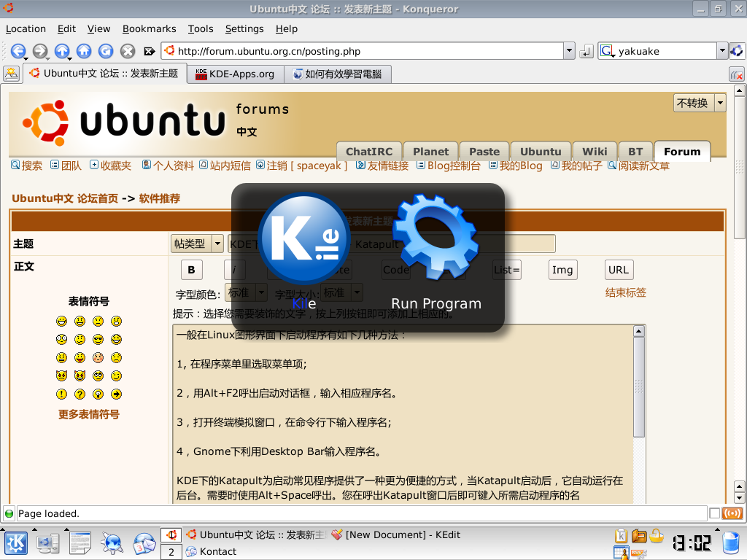Viewport: 747px width, 560px height.
Task: Open the 不转换 conversion dropdown
Action: [700, 103]
